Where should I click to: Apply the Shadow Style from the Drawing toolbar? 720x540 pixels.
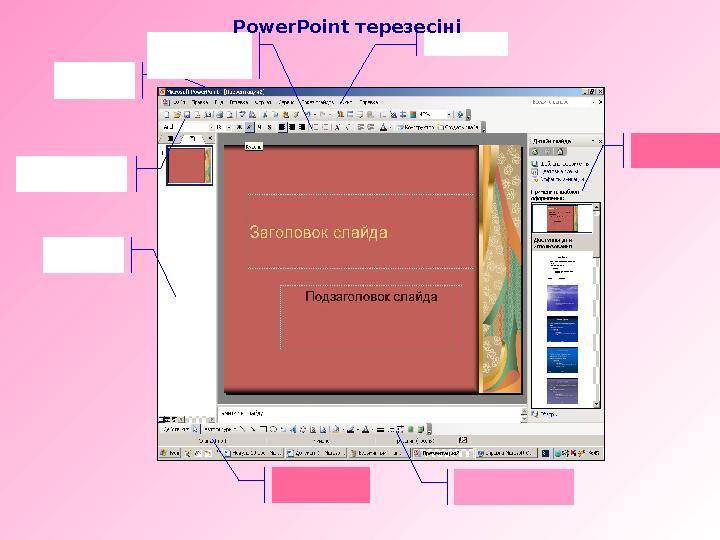[x=411, y=429]
